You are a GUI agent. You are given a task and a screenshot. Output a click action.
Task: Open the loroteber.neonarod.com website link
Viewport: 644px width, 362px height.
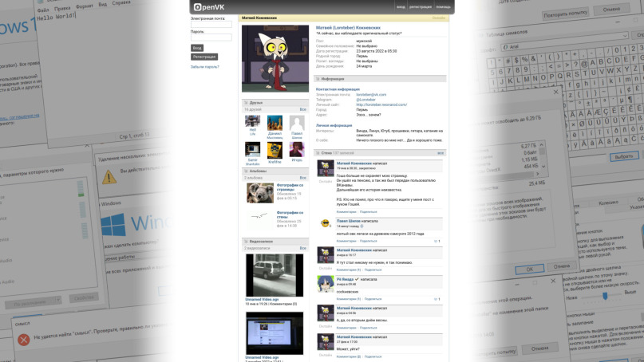coord(381,104)
